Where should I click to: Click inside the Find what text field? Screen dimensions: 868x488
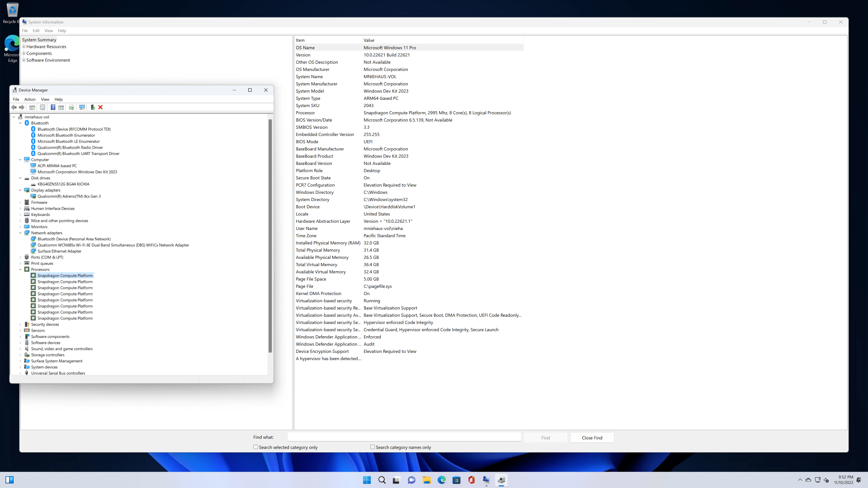pyautogui.click(x=404, y=437)
